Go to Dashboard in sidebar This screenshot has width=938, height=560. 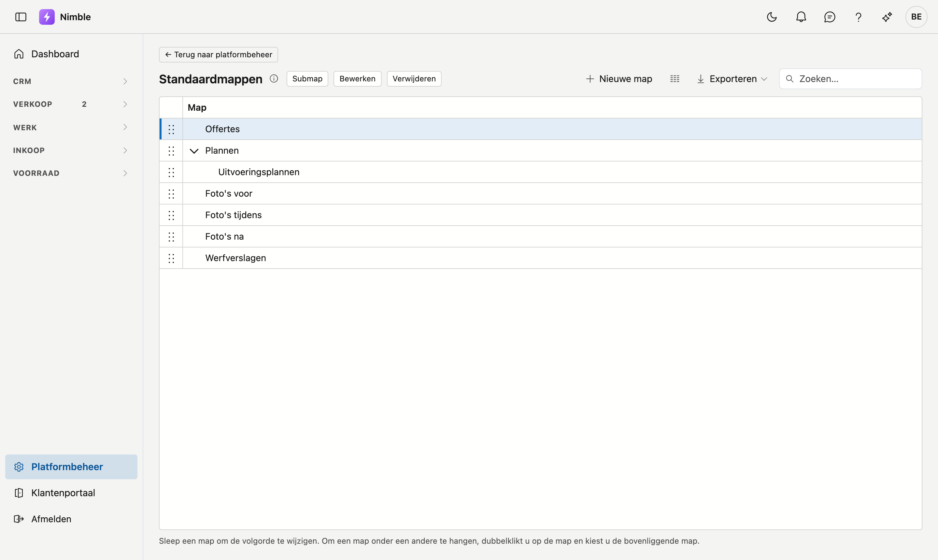(x=71, y=54)
